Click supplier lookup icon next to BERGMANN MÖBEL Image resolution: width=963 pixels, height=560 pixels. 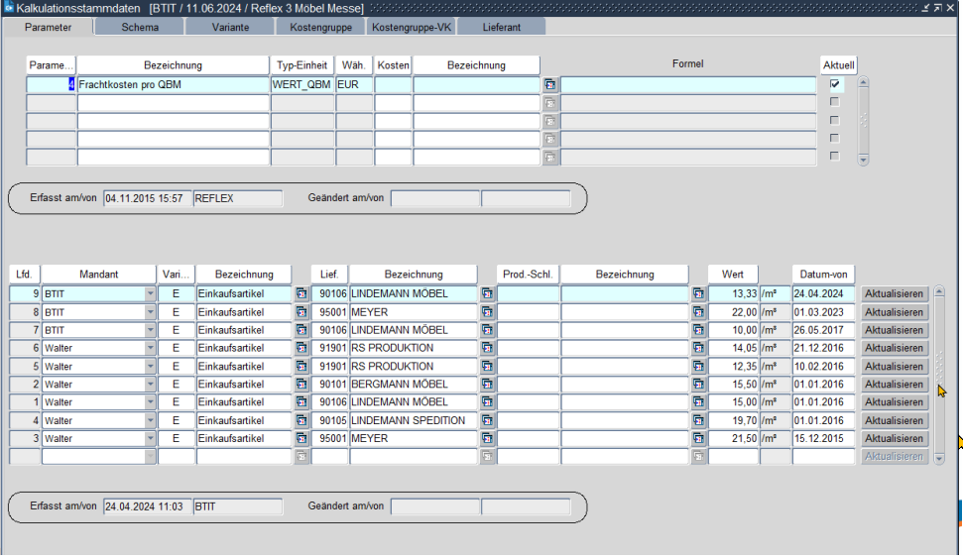tap(487, 385)
